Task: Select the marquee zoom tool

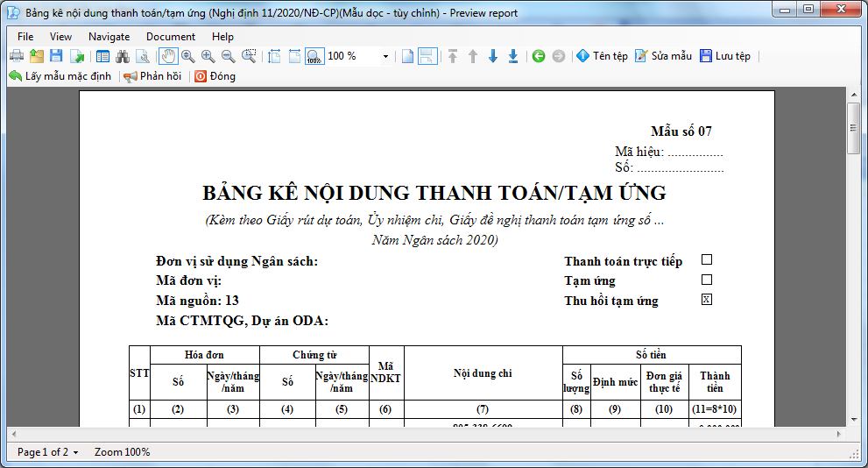Action: tap(249, 56)
